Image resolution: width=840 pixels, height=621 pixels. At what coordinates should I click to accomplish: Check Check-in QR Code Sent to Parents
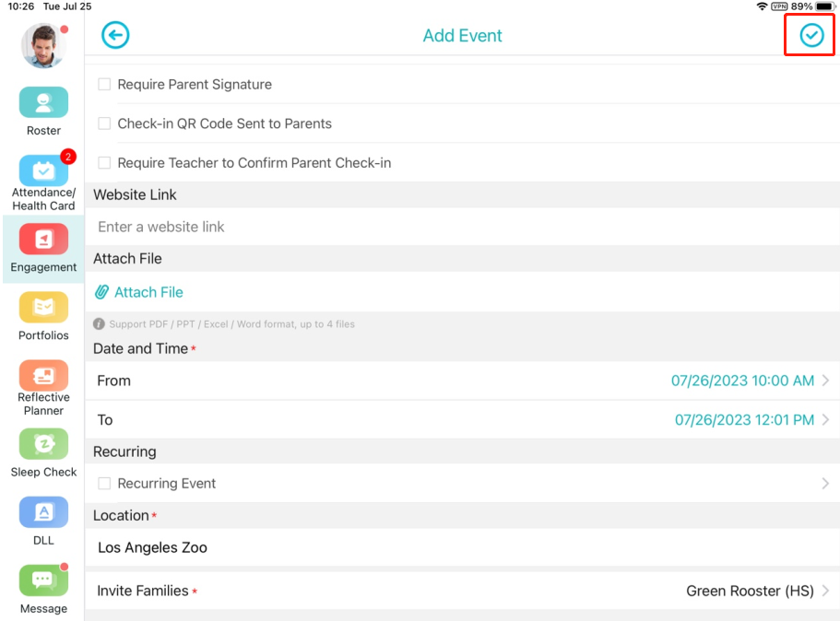pos(104,123)
